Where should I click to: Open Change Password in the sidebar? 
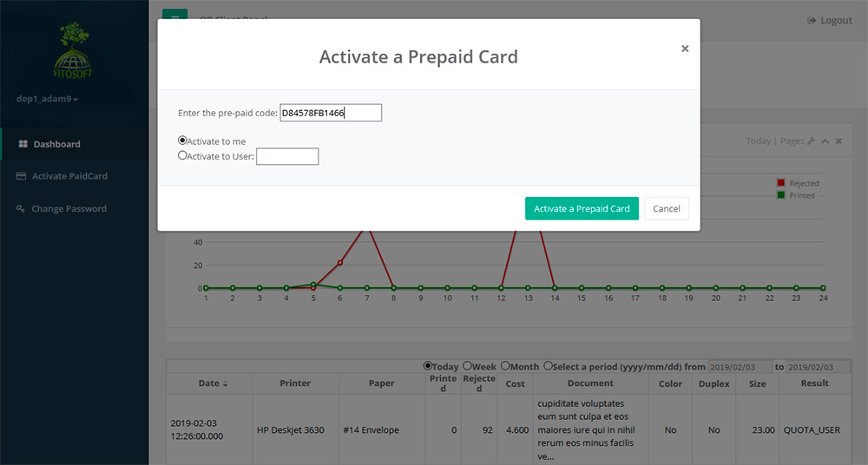coord(69,209)
